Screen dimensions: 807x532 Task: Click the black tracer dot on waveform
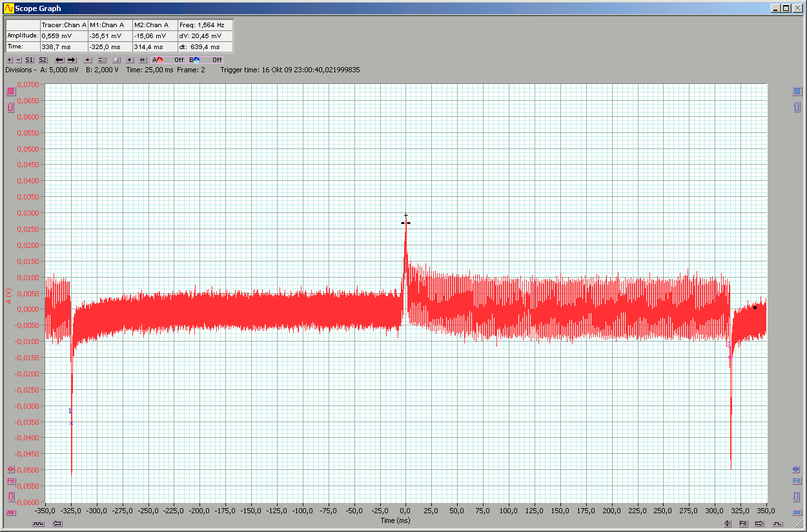755,307
